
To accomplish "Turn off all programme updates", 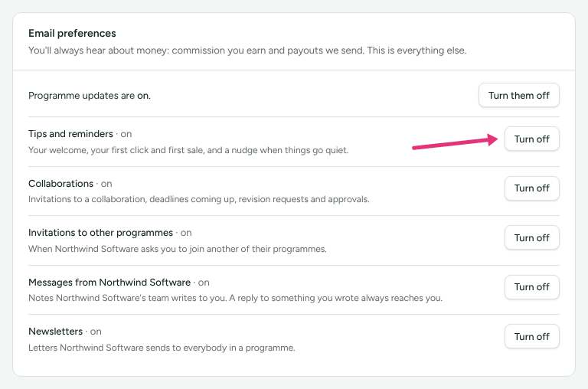I will (x=518, y=95).
